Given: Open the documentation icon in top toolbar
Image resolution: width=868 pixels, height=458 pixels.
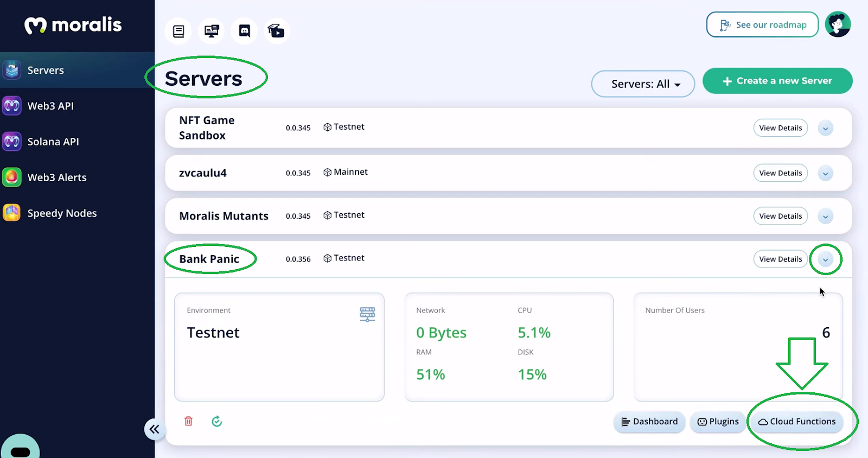Looking at the screenshot, I should click(178, 31).
